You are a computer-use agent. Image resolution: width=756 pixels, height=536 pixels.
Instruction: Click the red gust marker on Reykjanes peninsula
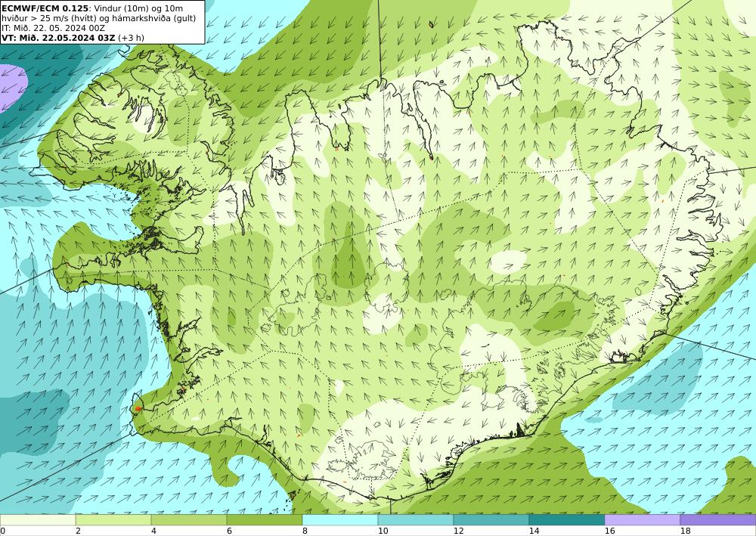tap(138, 408)
